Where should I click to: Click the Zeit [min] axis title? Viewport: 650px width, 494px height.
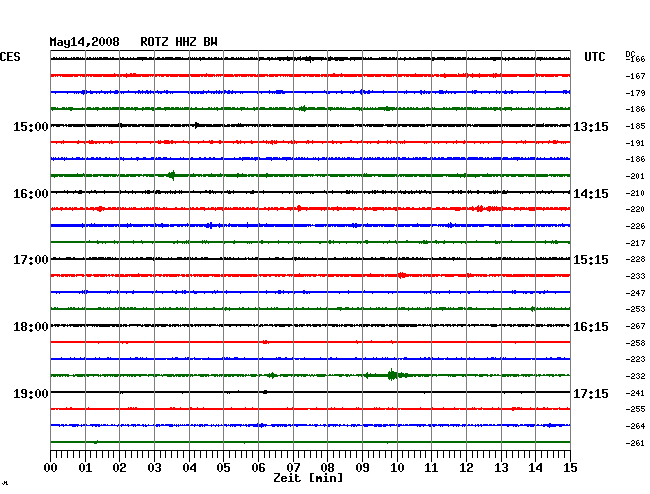pos(308,478)
